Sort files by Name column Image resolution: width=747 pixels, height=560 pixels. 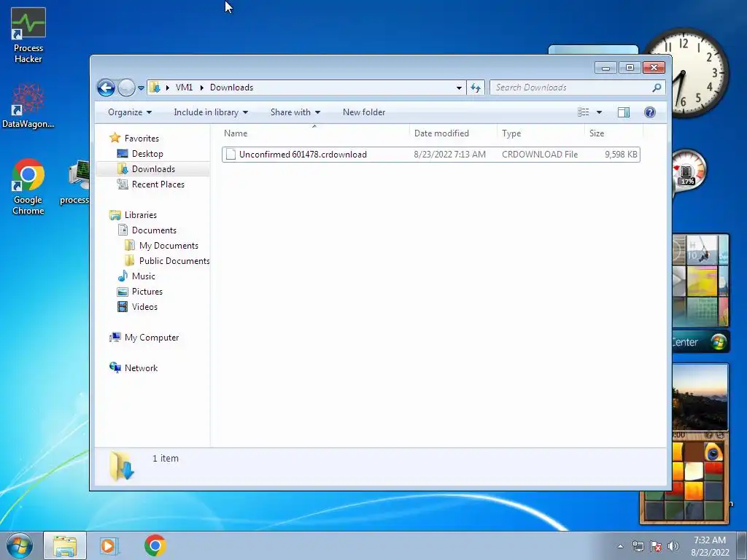[314, 133]
